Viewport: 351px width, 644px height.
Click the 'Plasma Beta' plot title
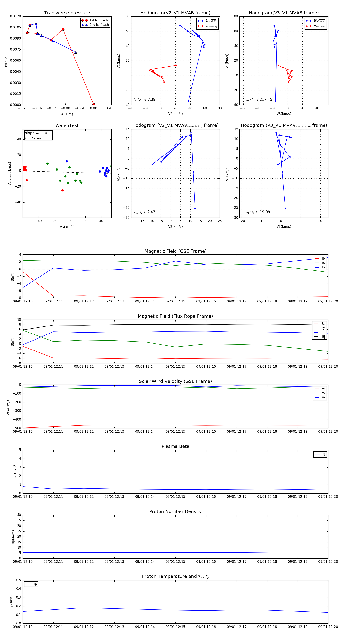(x=175, y=447)
